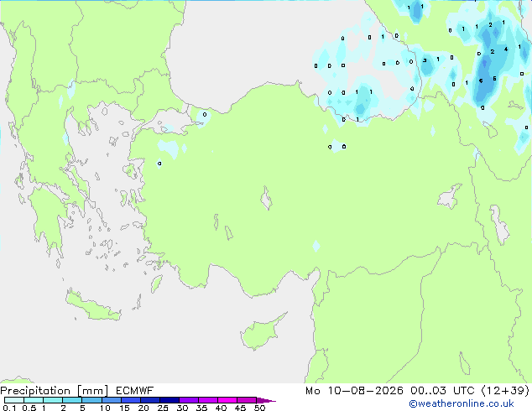Click the legend value "35"
The image size is (532, 411).
[x=201, y=408]
